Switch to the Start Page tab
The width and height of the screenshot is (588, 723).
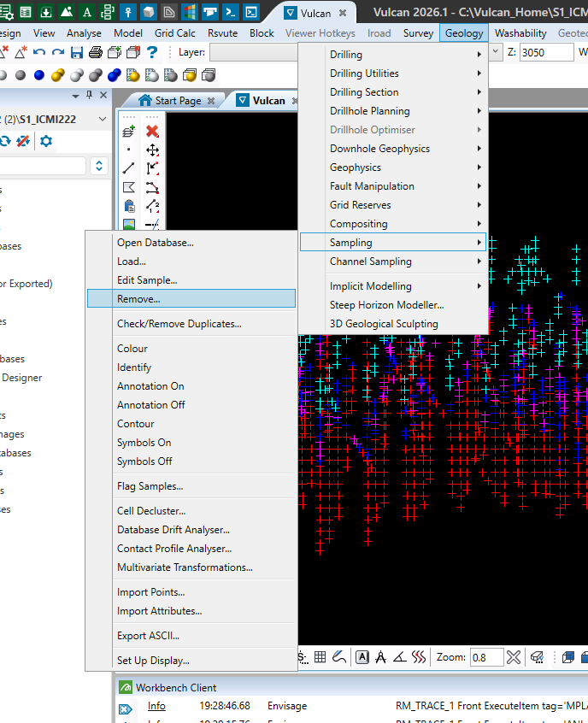pyautogui.click(x=177, y=101)
